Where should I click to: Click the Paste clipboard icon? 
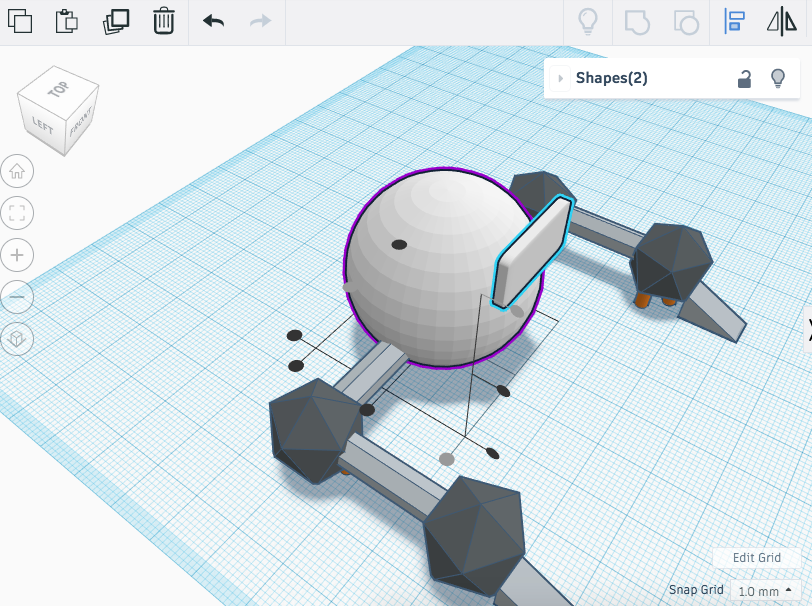pos(67,21)
